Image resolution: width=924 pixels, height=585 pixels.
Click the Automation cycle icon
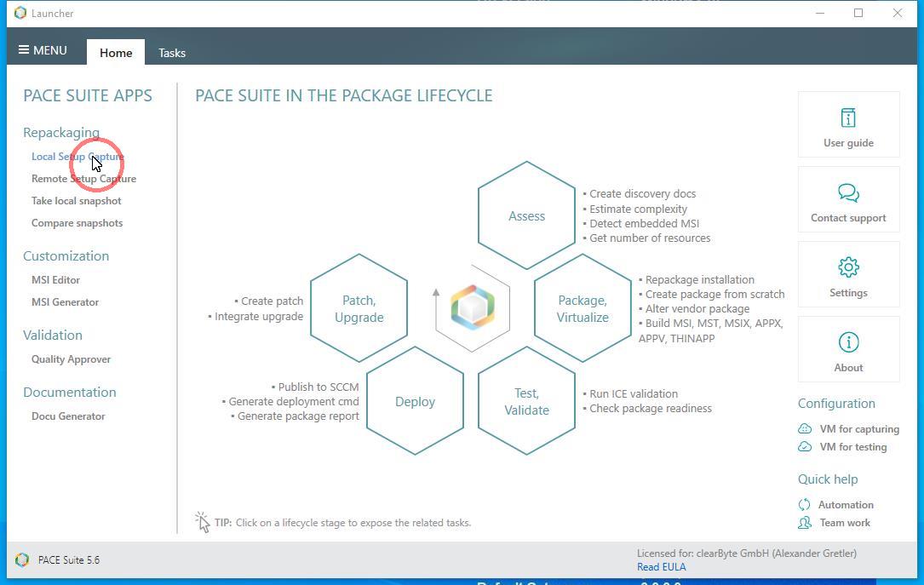coord(805,505)
